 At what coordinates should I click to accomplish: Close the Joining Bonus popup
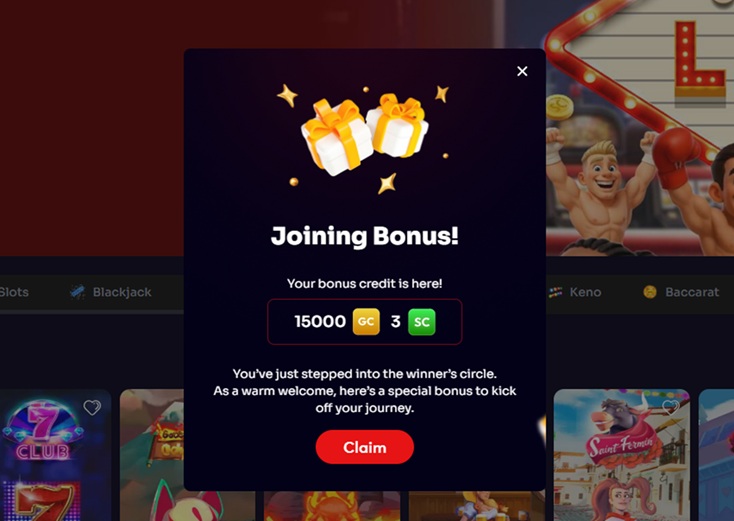pyautogui.click(x=522, y=71)
